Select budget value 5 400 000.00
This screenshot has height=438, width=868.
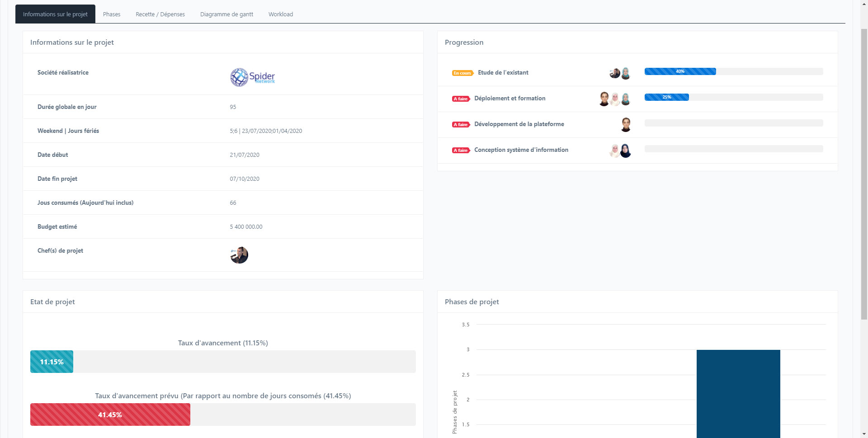pyautogui.click(x=246, y=227)
